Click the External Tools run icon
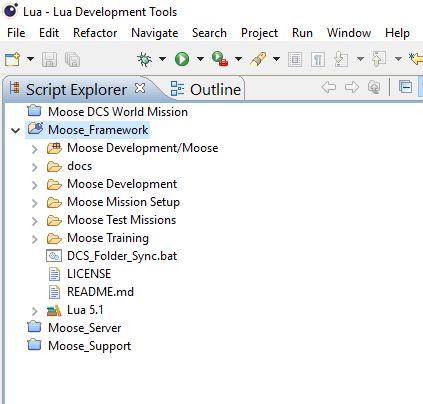The image size is (423, 404). 220,59
